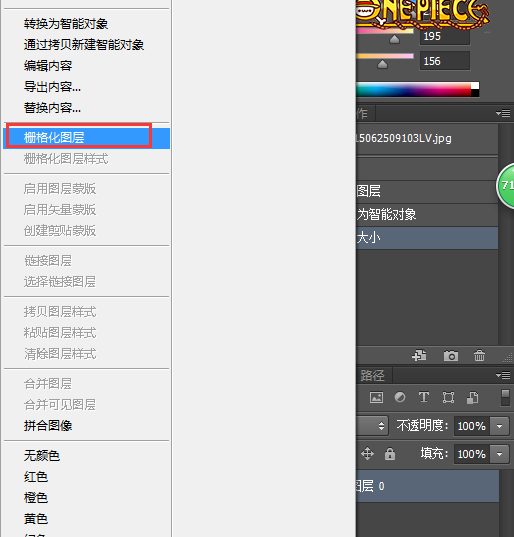This screenshot has height=537, width=514.
Task: Pick 橙色 layer color label
Action: pos(36,498)
